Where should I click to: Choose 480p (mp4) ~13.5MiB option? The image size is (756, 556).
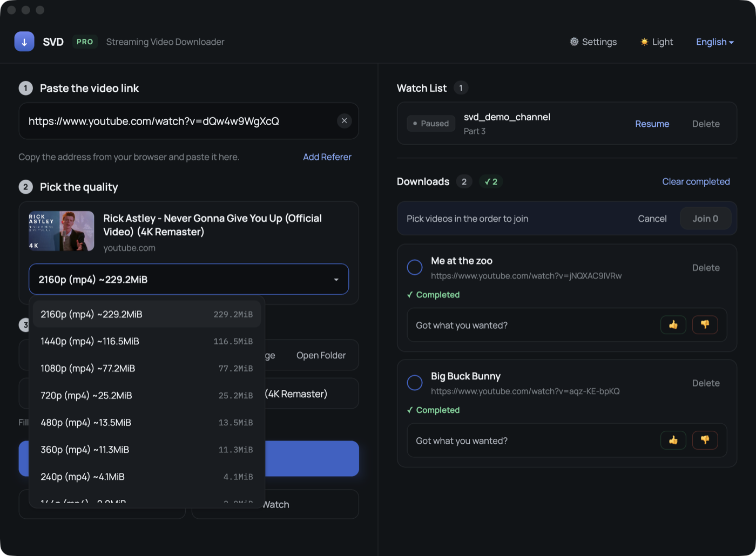[x=147, y=422]
